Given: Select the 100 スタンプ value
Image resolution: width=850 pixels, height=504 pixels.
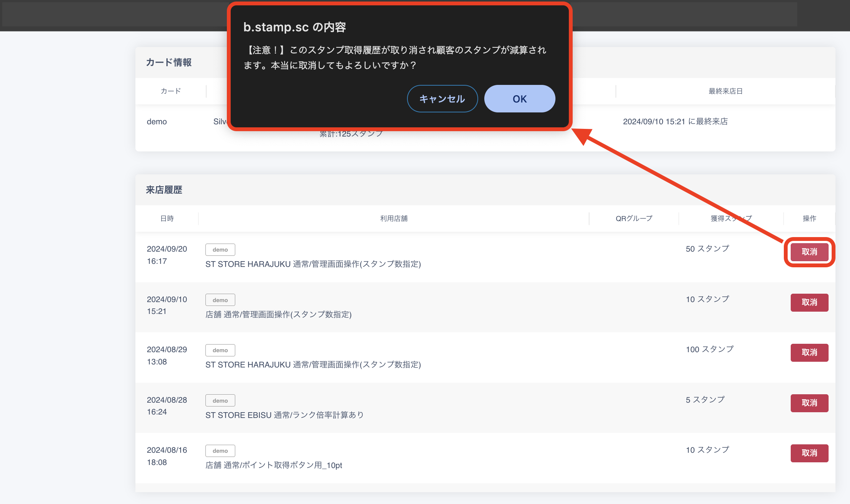Looking at the screenshot, I should point(710,350).
